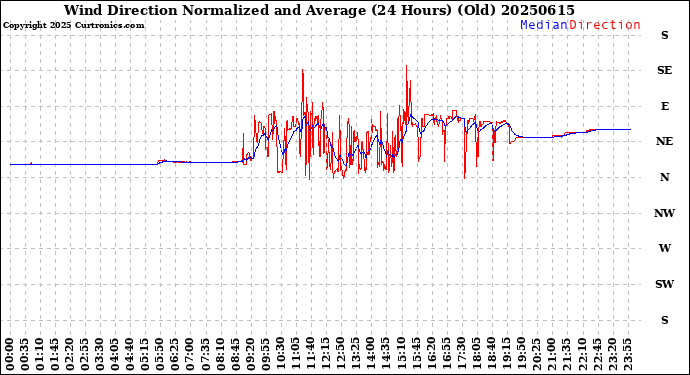Click the NE axis label
690x375 pixels.
coord(664,141)
